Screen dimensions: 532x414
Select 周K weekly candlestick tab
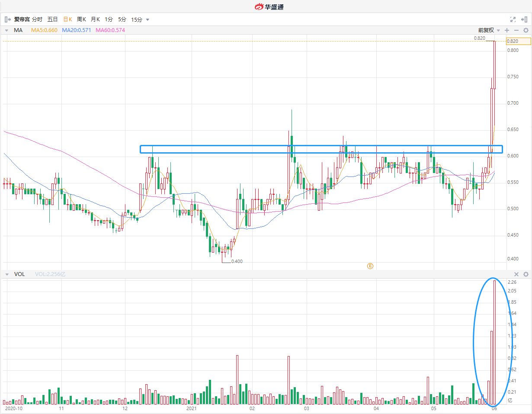click(81, 19)
